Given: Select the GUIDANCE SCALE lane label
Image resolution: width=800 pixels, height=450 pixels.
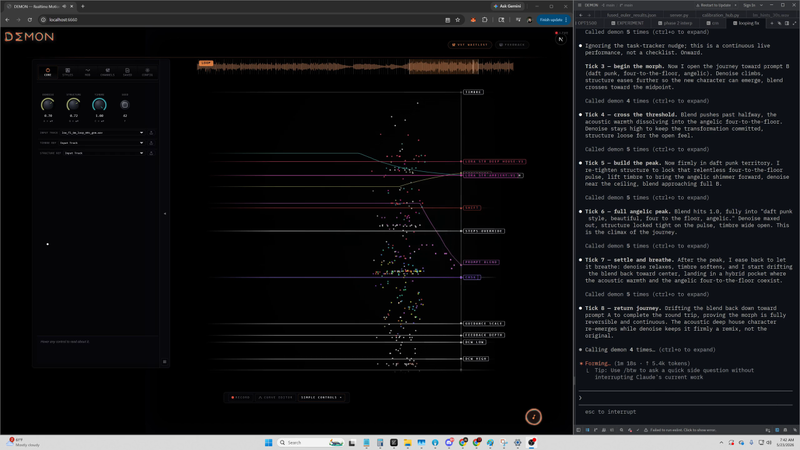Looking at the screenshot, I should (484, 323).
